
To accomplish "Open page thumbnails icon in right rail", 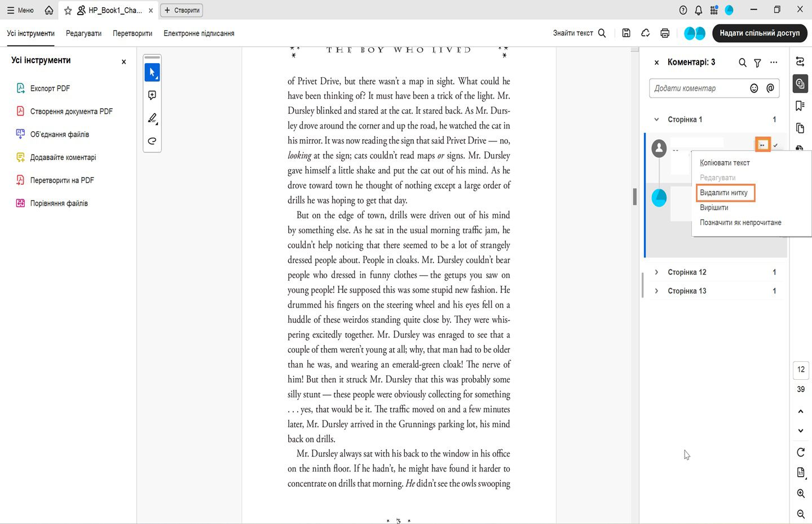I will tap(800, 128).
